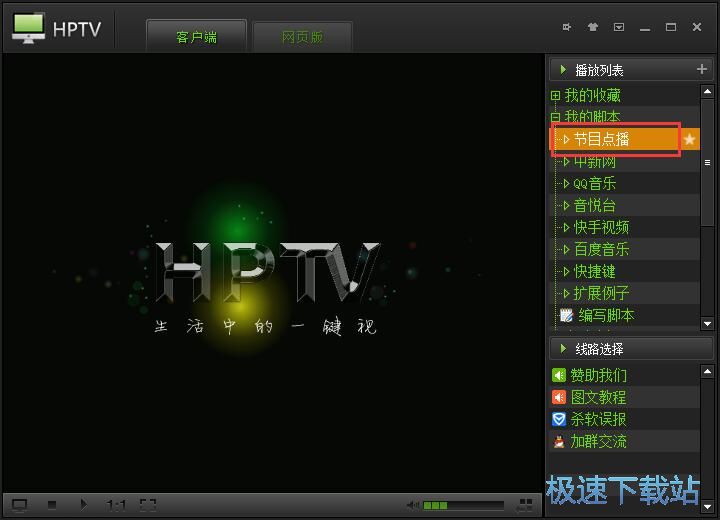This screenshot has height=520, width=720.
Task: Click the play triangle before 节目点播
Action: (x=566, y=139)
